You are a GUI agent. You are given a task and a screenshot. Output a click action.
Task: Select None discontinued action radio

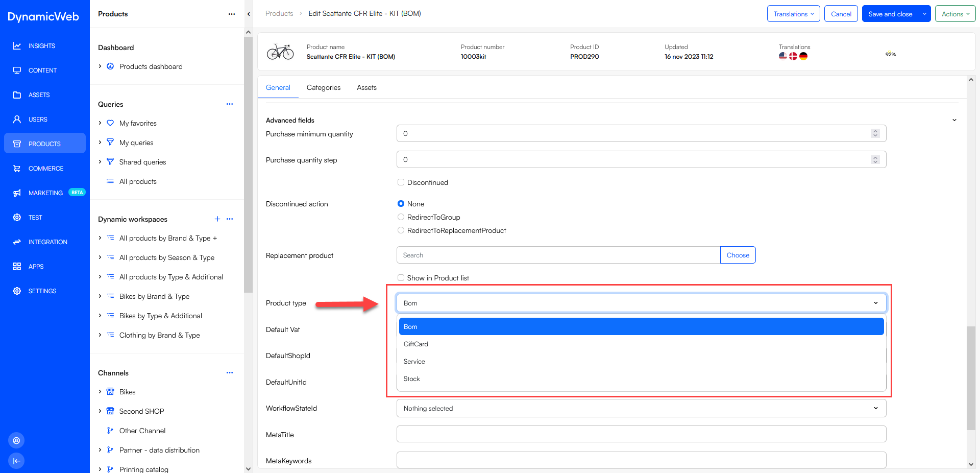click(401, 204)
